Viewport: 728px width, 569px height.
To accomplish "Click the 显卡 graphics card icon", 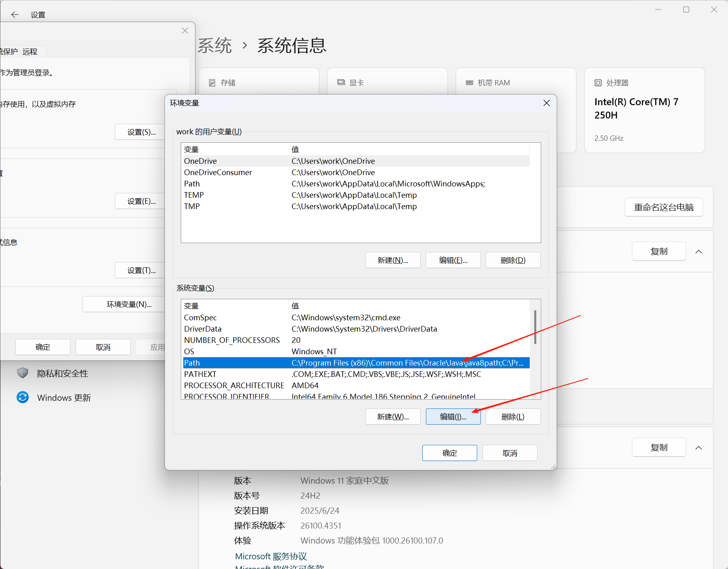I will (x=340, y=82).
